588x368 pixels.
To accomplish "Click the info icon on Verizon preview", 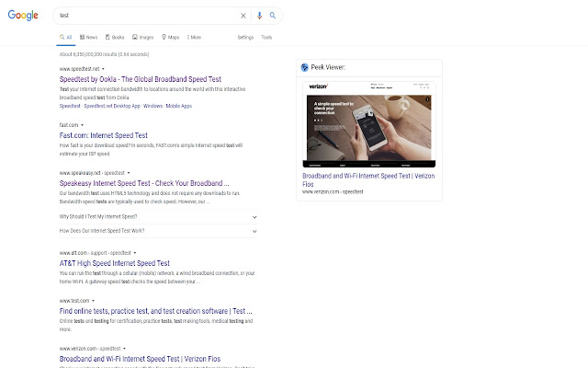I will 427,99.
